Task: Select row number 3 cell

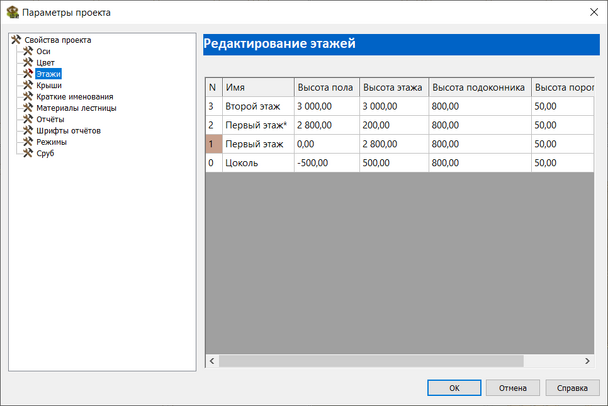Action: click(214, 106)
